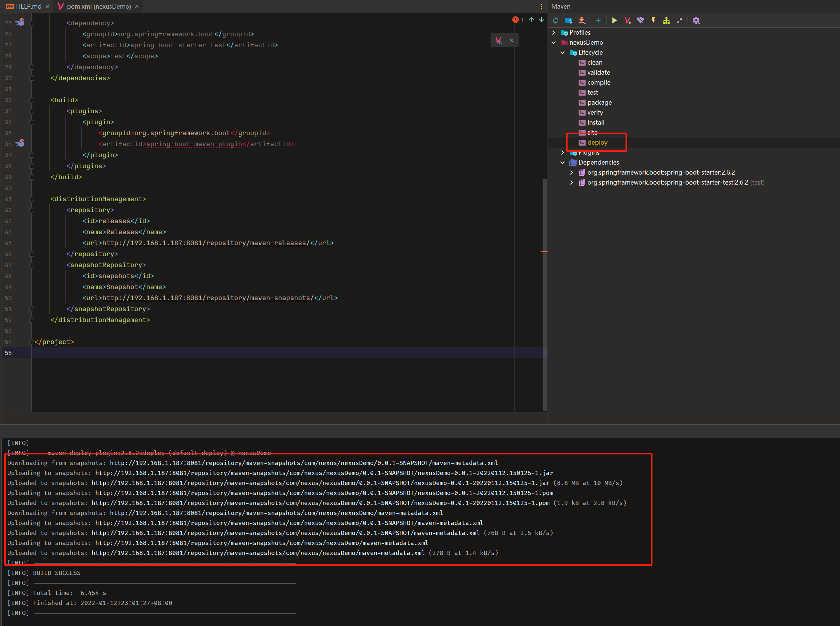Click gutter dependency icon on line 25
840x626 pixels.
(x=20, y=23)
